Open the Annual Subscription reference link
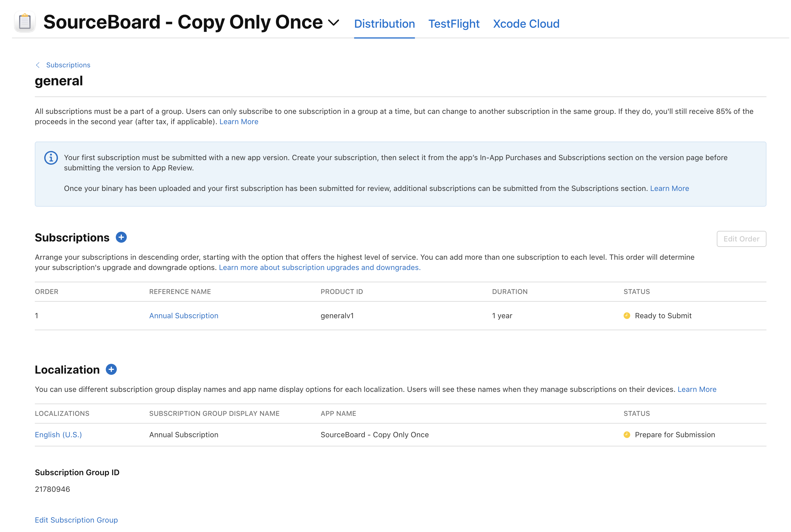This screenshot has width=791, height=532. click(x=183, y=316)
